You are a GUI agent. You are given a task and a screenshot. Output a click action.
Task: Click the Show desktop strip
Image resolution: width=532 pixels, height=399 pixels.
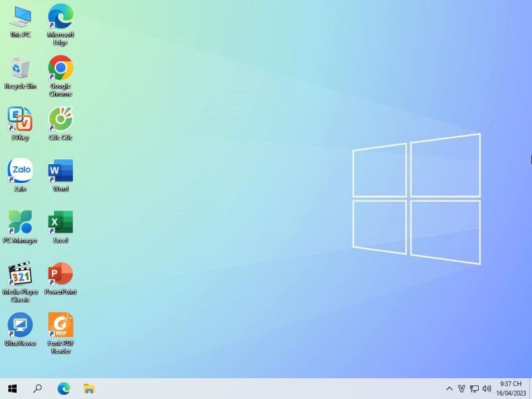pos(531,389)
